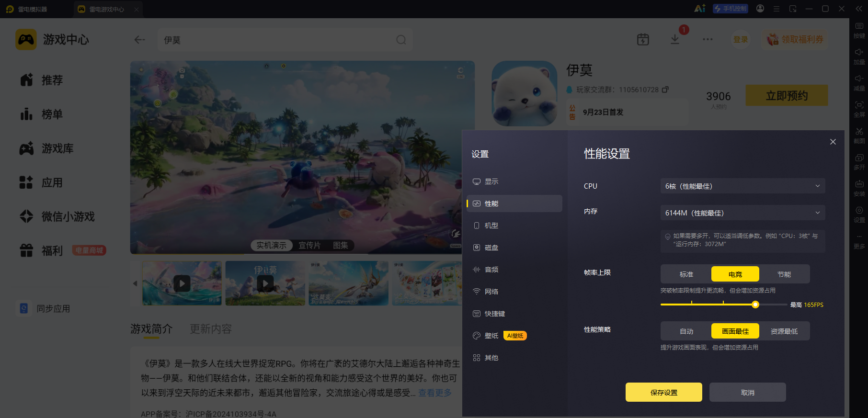
Task: Go back using the arrow beside search box
Action: 139,40
